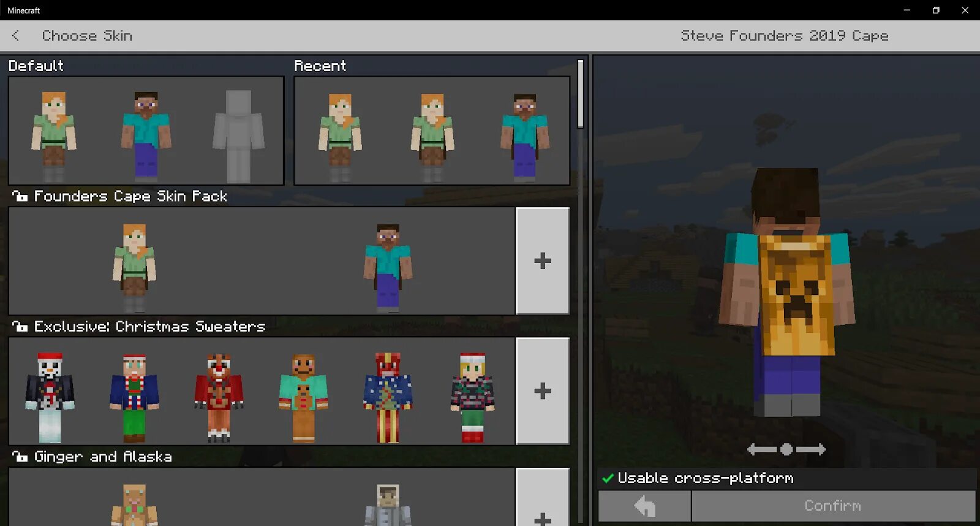Click the Steve cape preview model
Viewport: 980px width, 526px height.
(x=787, y=292)
